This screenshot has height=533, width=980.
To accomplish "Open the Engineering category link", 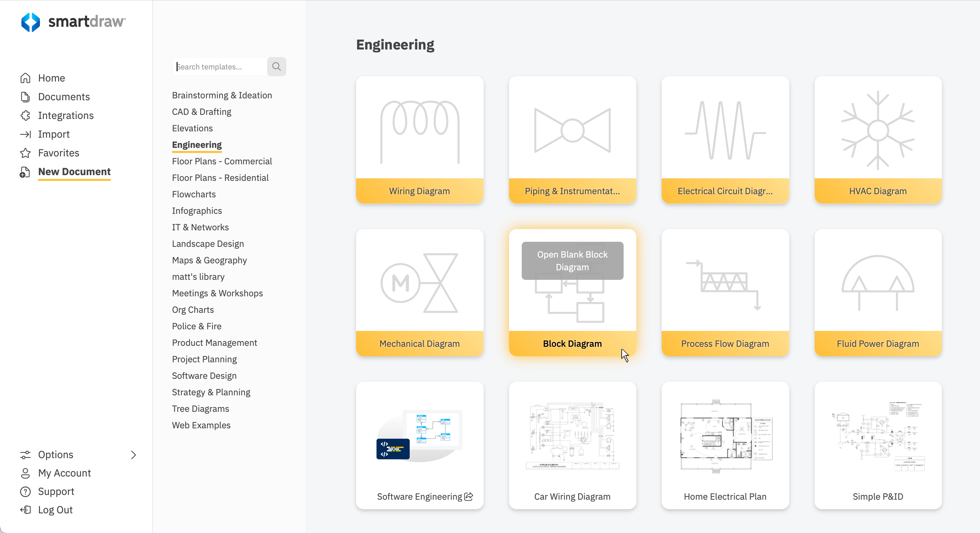I will coord(196,145).
